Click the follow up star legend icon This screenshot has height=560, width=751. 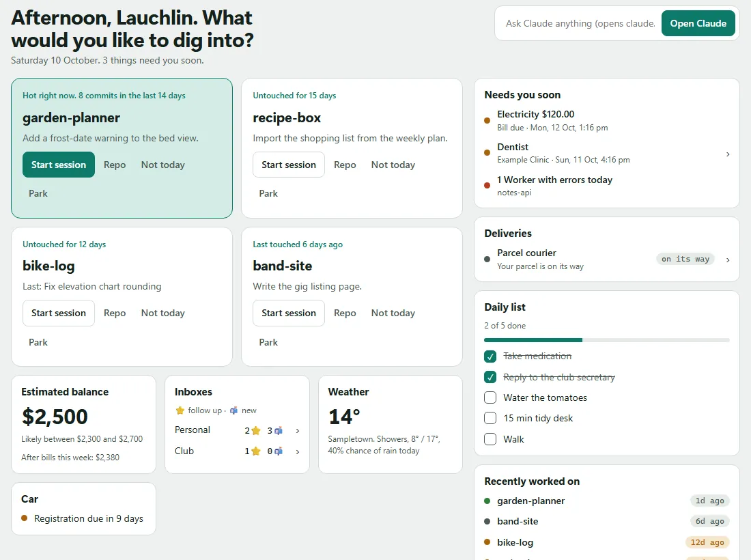click(x=180, y=410)
